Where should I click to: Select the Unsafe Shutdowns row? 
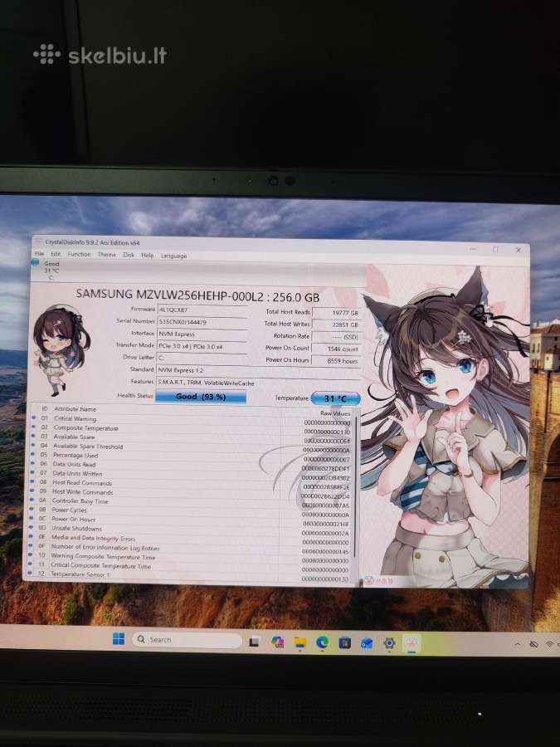192,530
